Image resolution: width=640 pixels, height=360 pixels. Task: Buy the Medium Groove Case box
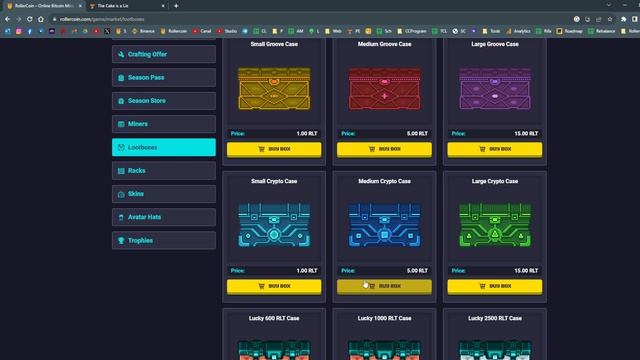[x=384, y=149]
